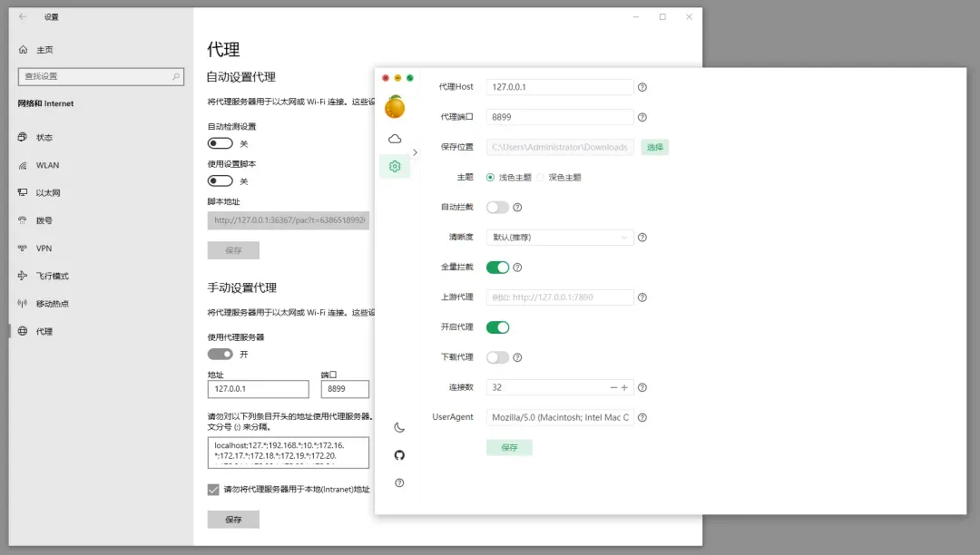
Task: Decrease 连接数 with minus button
Action: 613,388
